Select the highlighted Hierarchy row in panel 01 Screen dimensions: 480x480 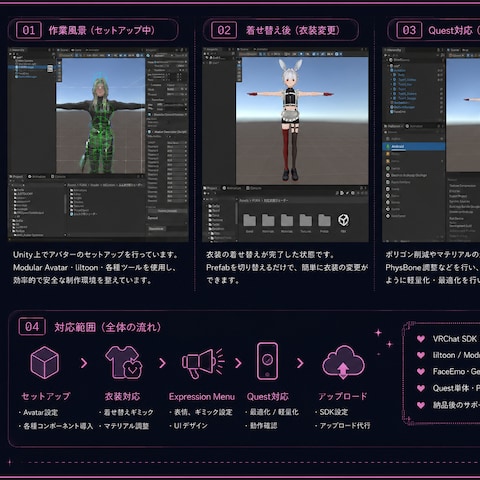coord(31,67)
